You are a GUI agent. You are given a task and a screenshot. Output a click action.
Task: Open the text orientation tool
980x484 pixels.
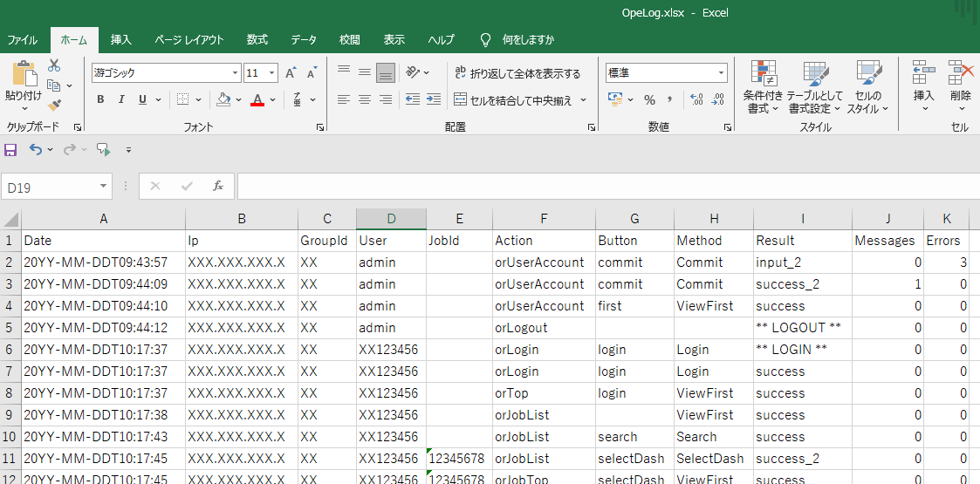point(413,72)
